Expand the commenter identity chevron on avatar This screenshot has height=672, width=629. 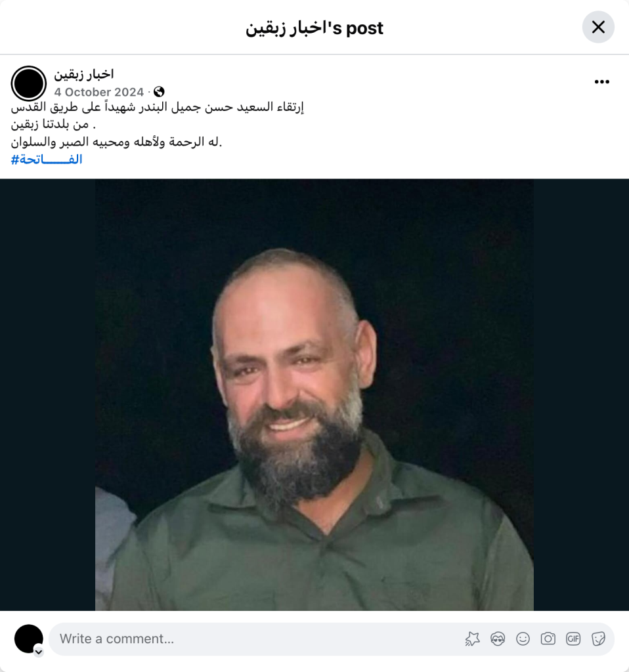click(39, 652)
